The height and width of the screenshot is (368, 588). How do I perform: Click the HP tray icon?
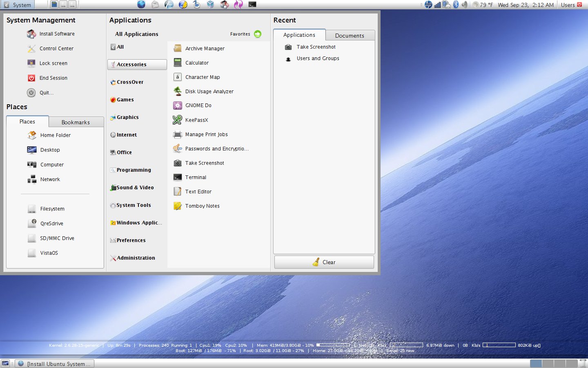coord(428,4)
